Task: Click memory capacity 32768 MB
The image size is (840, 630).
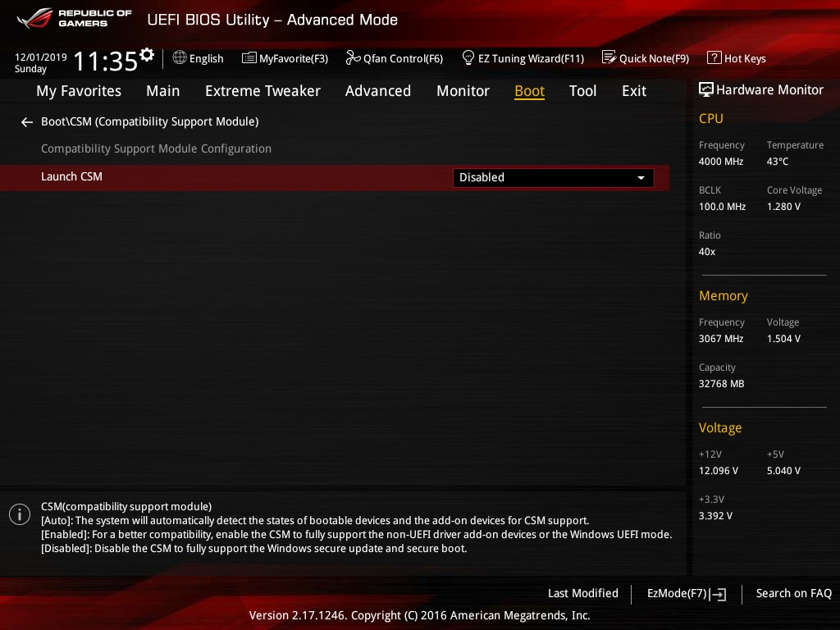Action: [x=721, y=384]
